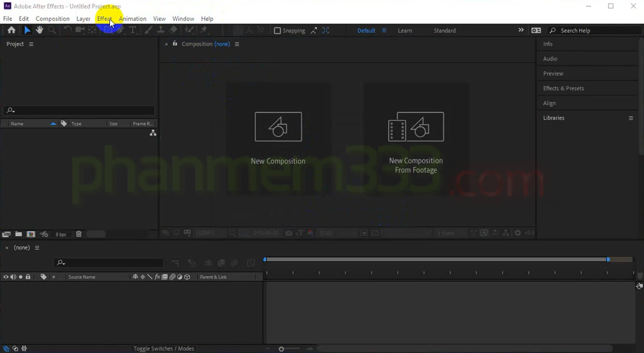Expand the workspace overflow chevrons
The height and width of the screenshot is (353, 644).
521,30
